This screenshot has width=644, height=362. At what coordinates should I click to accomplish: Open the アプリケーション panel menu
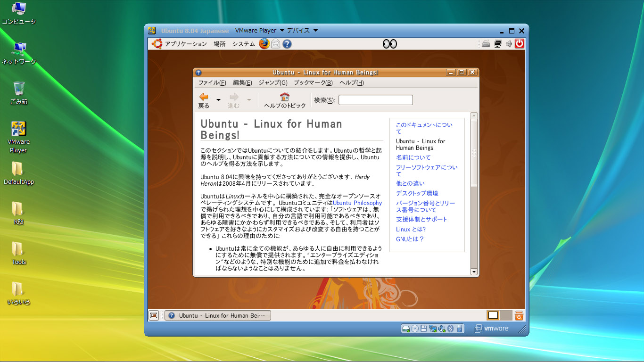coord(186,44)
